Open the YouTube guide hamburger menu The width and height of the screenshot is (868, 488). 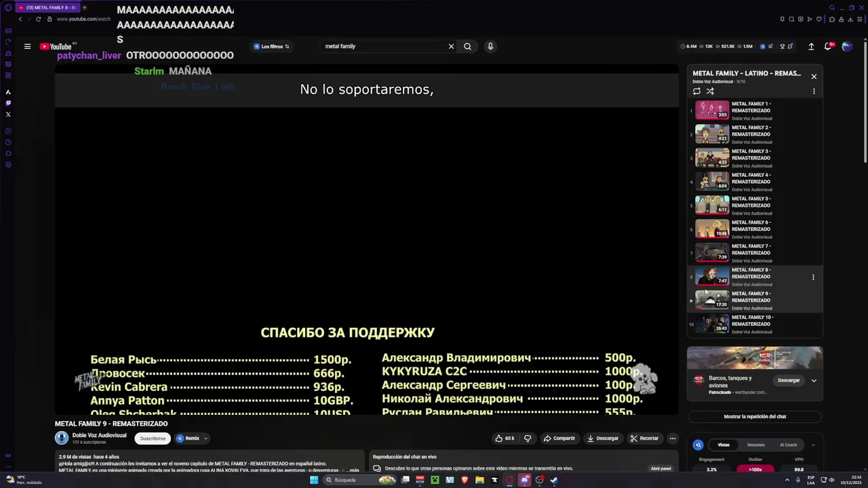click(27, 46)
